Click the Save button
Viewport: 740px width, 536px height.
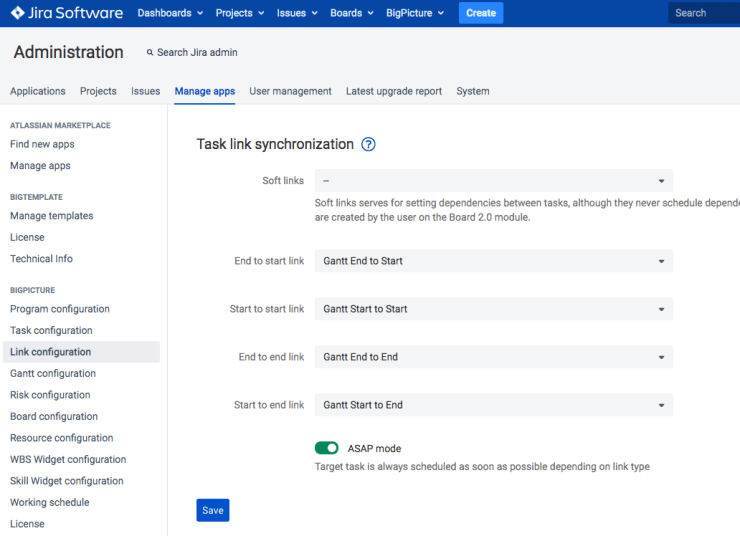pos(212,510)
